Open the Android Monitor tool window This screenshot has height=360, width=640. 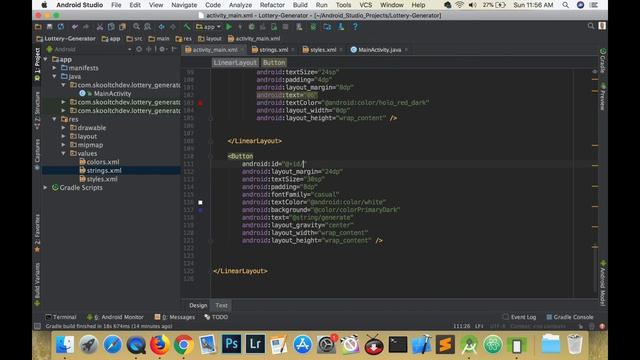[115, 317]
